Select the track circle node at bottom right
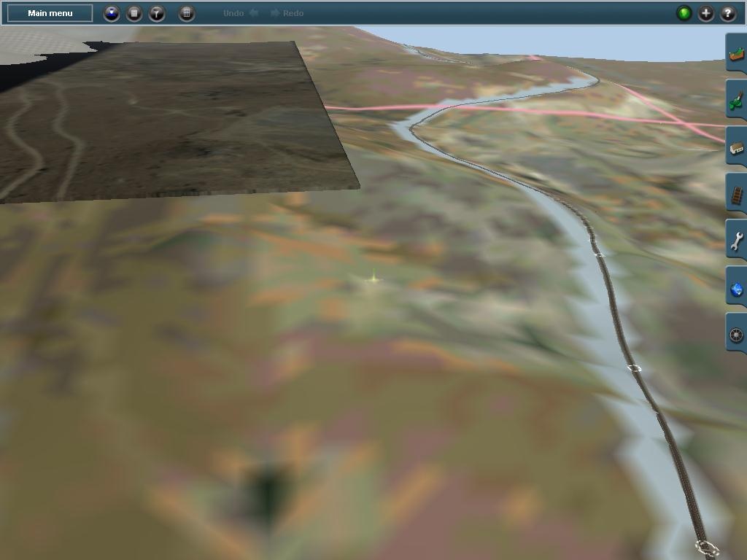Viewport: 747px width, 560px height. (x=706, y=547)
